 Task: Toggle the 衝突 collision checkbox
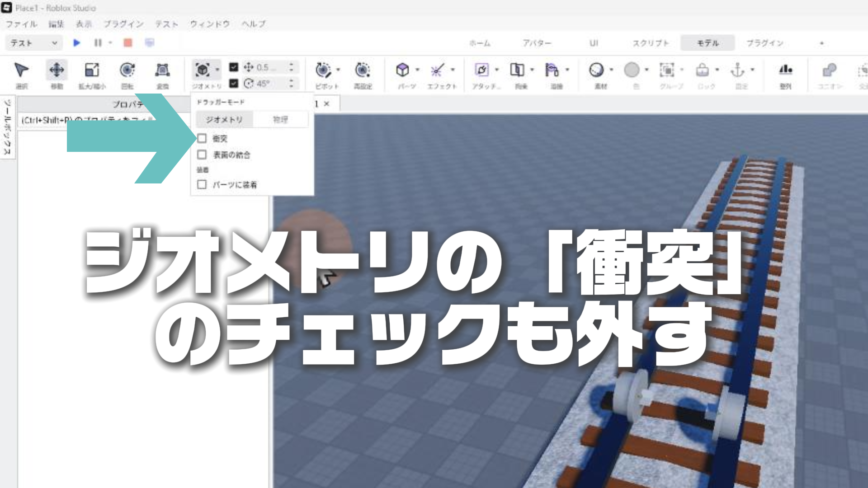pos(202,138)
